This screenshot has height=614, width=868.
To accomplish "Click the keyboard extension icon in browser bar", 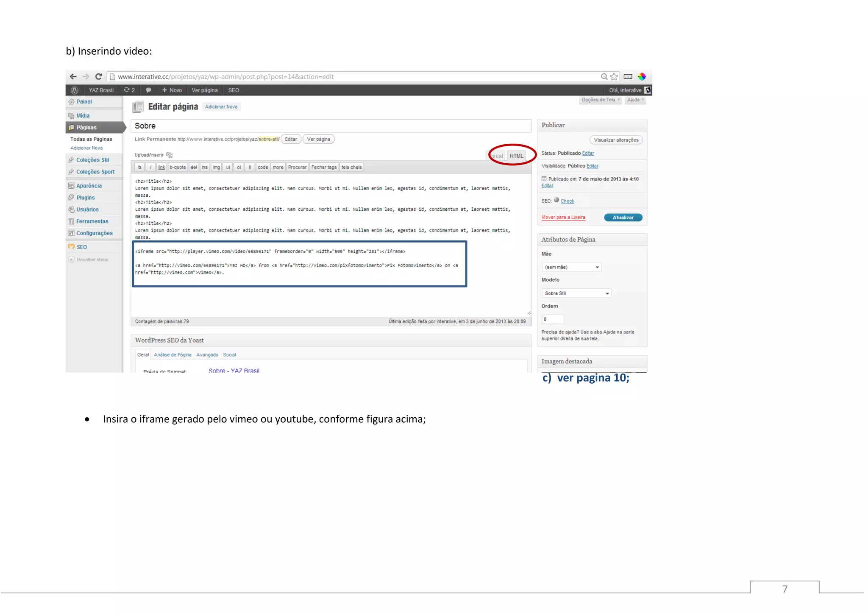I will point(628,77).
